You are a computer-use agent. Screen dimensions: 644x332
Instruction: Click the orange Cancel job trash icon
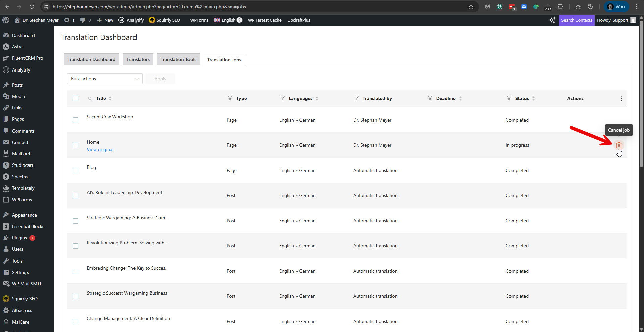click(x=619, y=145)
